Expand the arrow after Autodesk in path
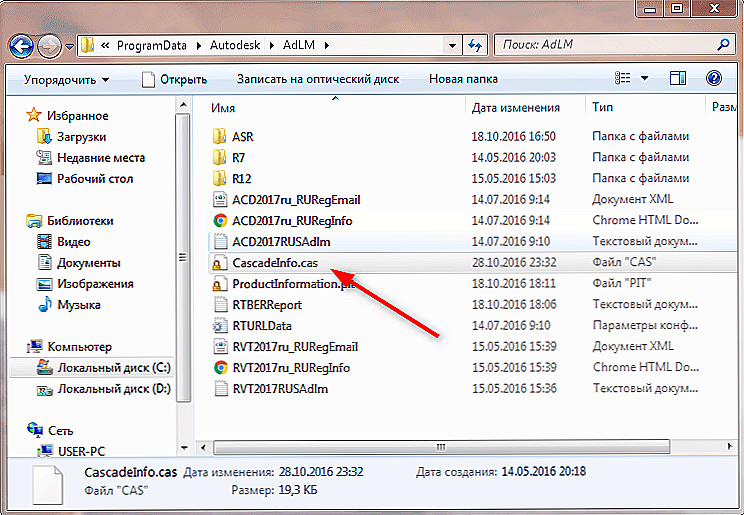 pos(271,46)
